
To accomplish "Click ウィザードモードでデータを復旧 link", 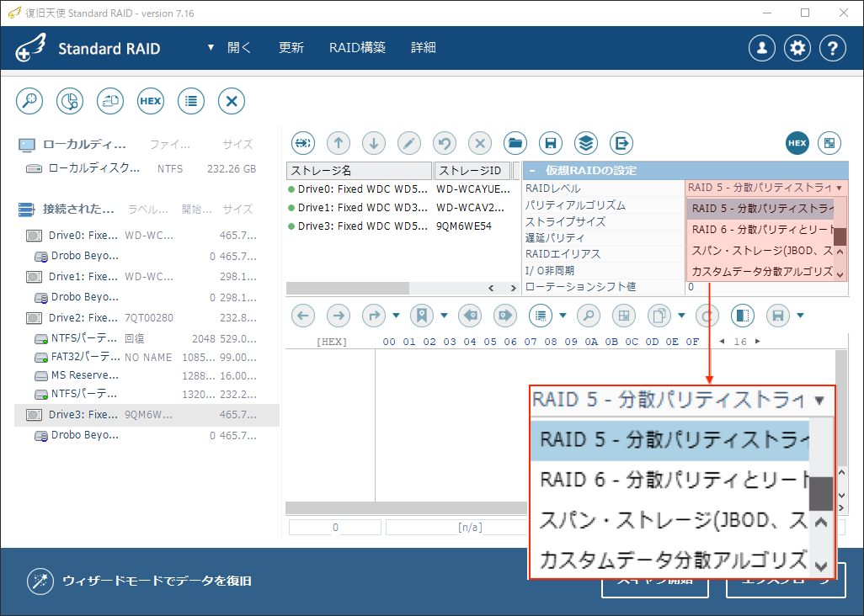I will (157, 581).
